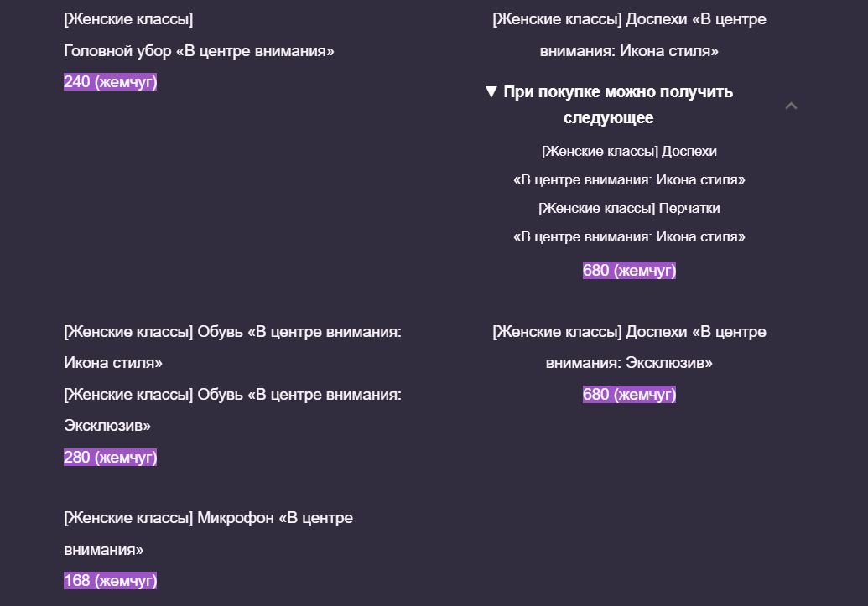Click «В центре внимания: Икона стиля» line under Перчатки
The height and width of the screenshot is (606, 868).
point(629,237)
